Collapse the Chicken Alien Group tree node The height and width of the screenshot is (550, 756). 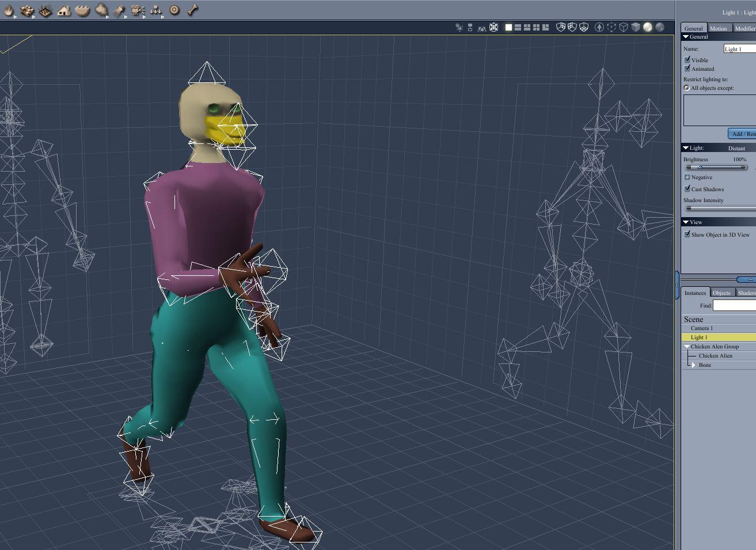(x=687, y=347)
